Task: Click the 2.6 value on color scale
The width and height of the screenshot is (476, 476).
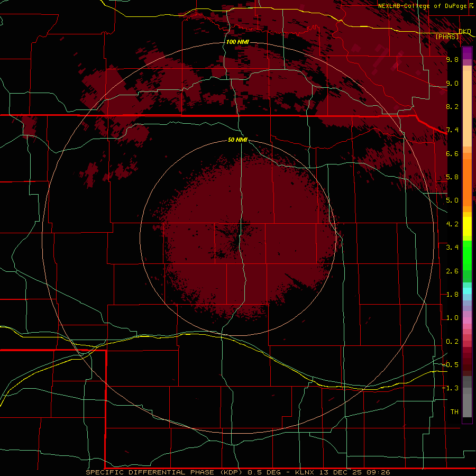Action: (452, 271)
